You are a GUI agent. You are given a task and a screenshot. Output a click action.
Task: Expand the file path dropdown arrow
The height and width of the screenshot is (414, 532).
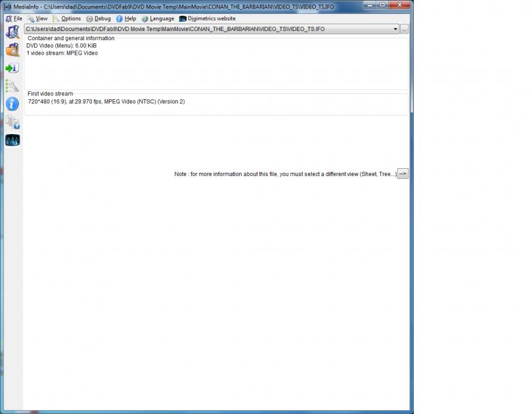point(395,29)
